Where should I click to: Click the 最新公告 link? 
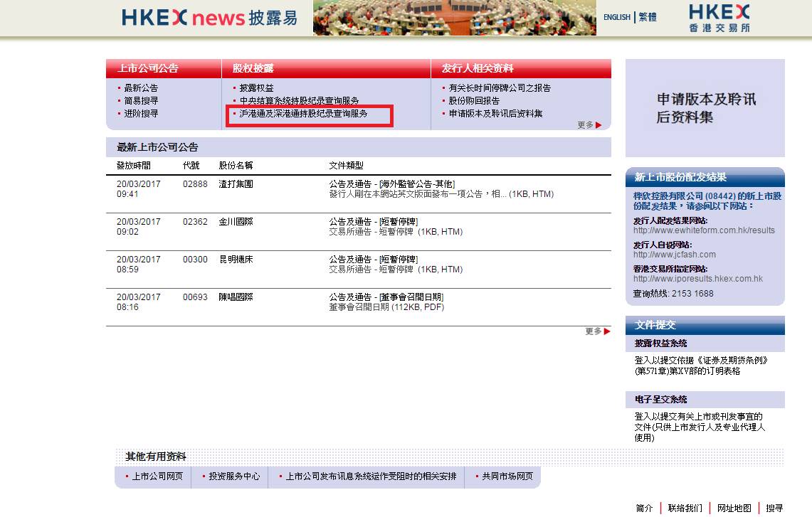click(142, 88)
